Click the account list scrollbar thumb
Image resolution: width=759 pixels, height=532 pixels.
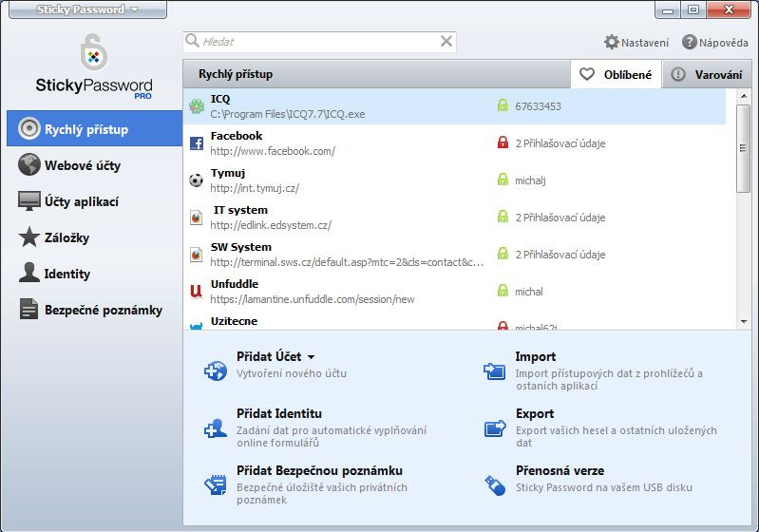743,148
